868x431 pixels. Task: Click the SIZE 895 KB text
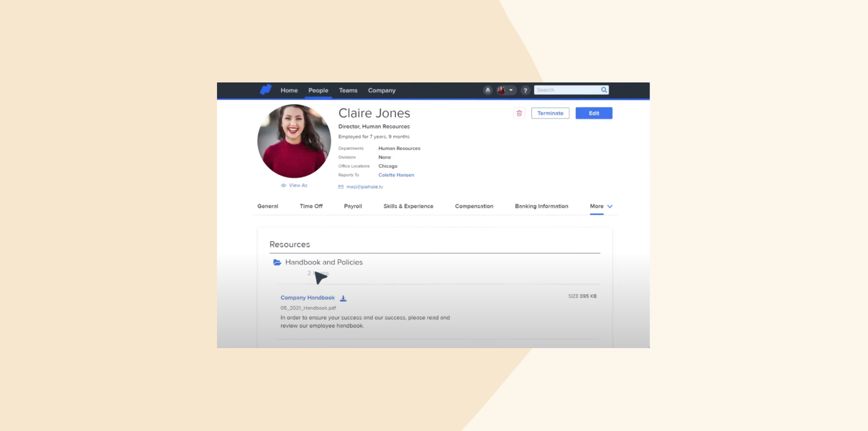pos(582,296)
